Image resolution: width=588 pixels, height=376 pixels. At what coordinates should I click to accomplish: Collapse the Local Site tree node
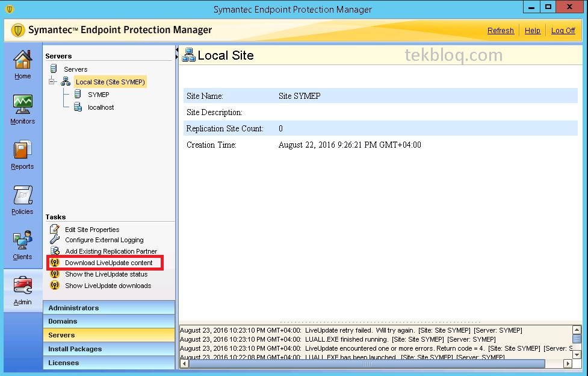pos(52,81)
